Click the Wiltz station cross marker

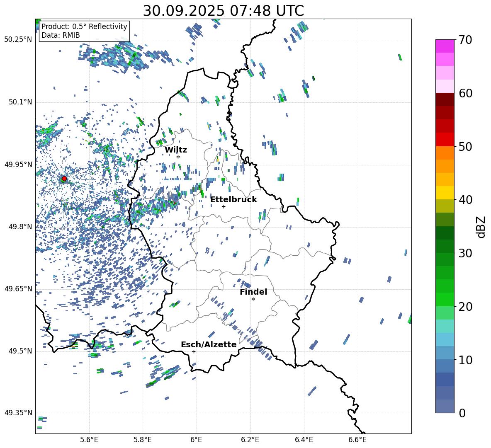click(178, 157)
